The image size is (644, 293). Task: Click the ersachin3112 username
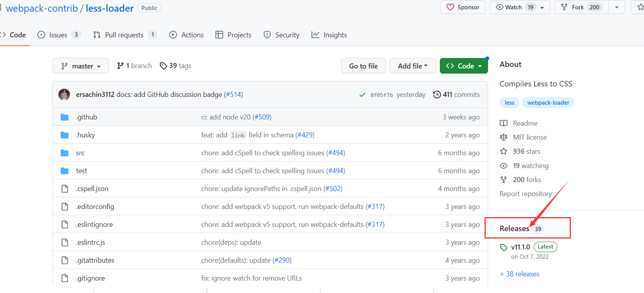click(x=95, y=95)
